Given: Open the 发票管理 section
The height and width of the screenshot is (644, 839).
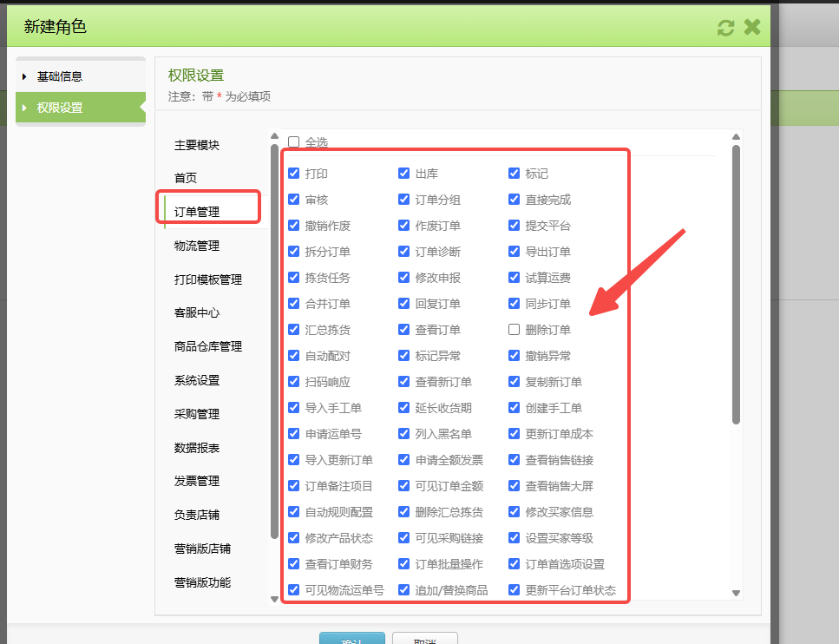Looking at the screenshot, I should (208, 481).
